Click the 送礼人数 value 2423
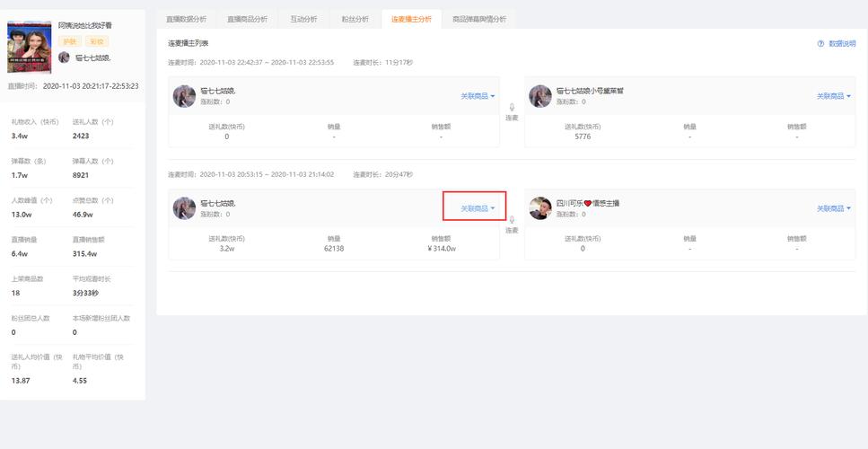This screenshot has height=449, width=868. pos(81,136)
